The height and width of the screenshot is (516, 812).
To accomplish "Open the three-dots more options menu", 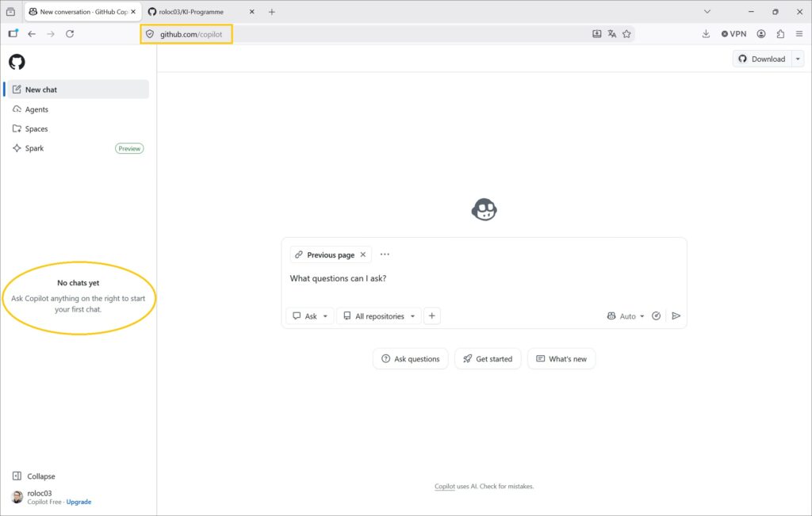I will [x=385, y=254].
